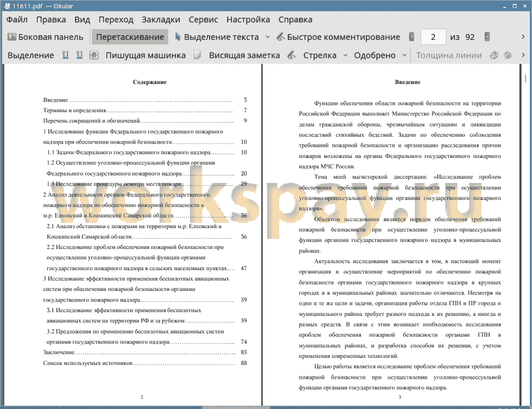Click the 'Заключение' contents entry

pos(145,353)
